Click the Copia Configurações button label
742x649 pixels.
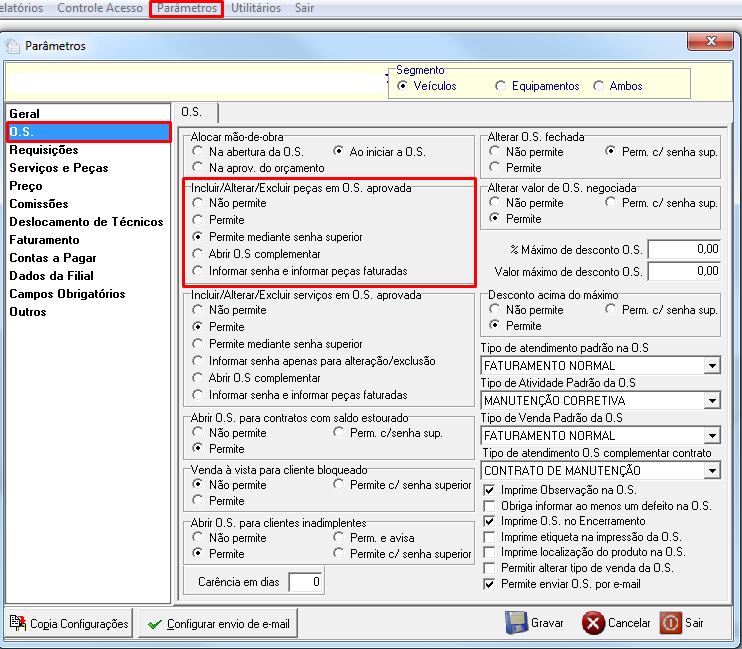coord(79,624)
